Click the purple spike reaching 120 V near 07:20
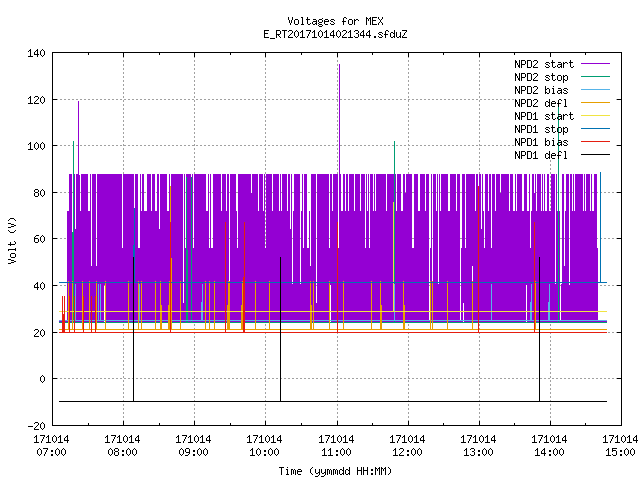Viewport: 640px width, 480px height. point(78,137)
